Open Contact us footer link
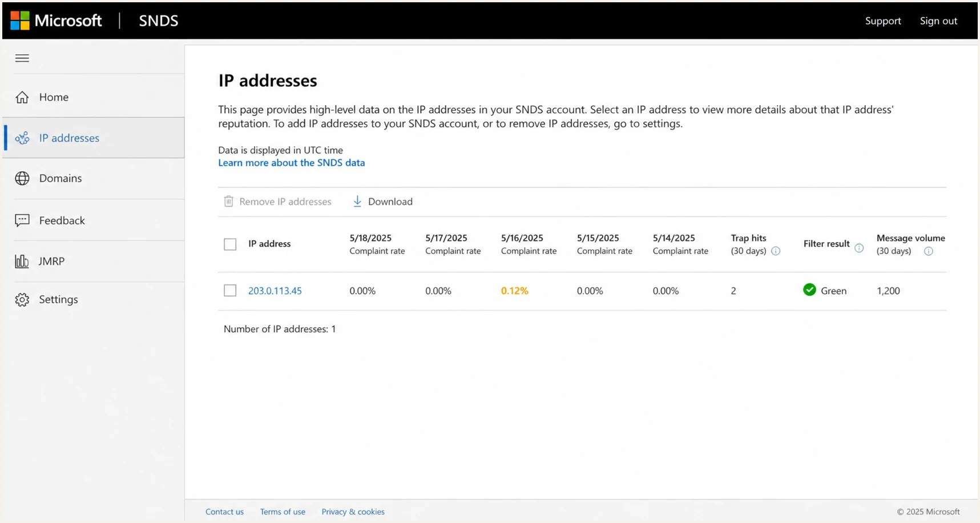The image size is (980, 523). coord(224,512)
